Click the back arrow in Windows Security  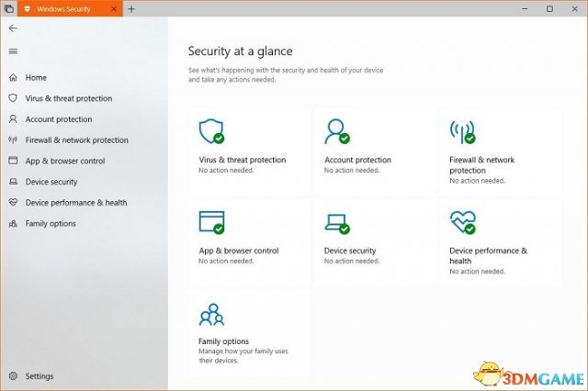tap(13, 28)
